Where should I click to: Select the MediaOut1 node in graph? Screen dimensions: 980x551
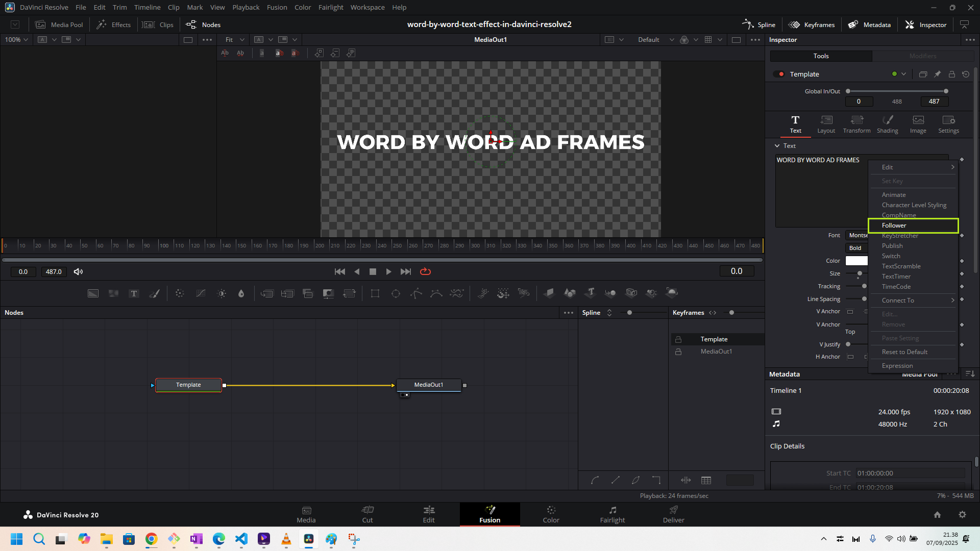point(429,385)
